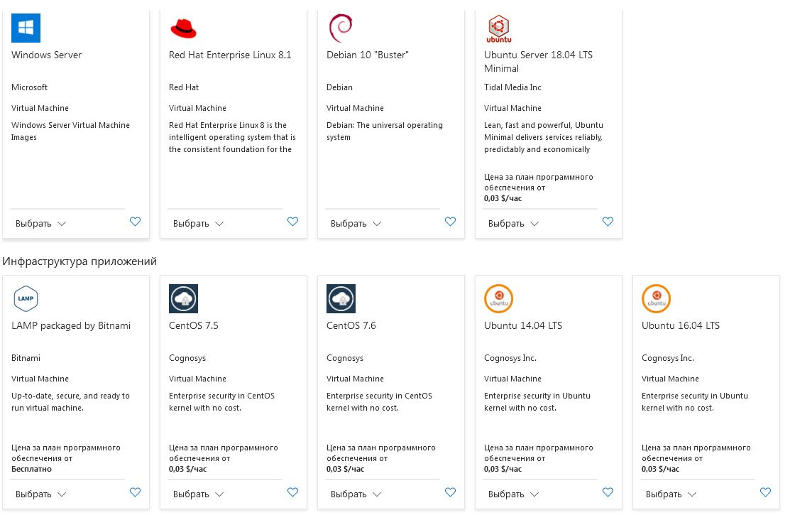Open Выбрать dropdown for Ubuntu Server 18.04 Minimal
Viewport: 812px width, 520px height.
click(x=514, y=224)
